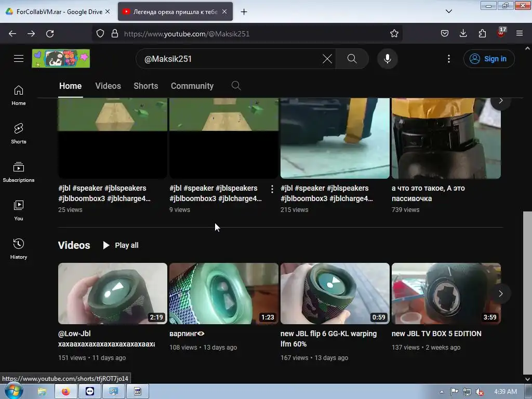Open the Windows Start menu
This screenshot has height=399, width=532.
tap(13, 391)
